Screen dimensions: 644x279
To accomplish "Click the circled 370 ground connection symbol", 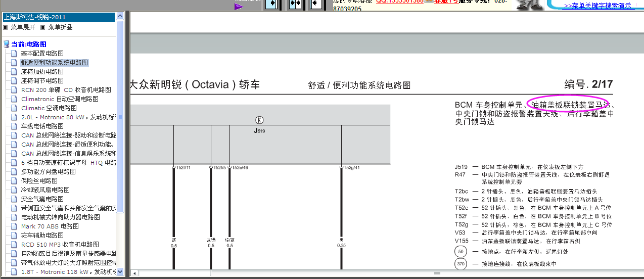I will click(460, 264).
